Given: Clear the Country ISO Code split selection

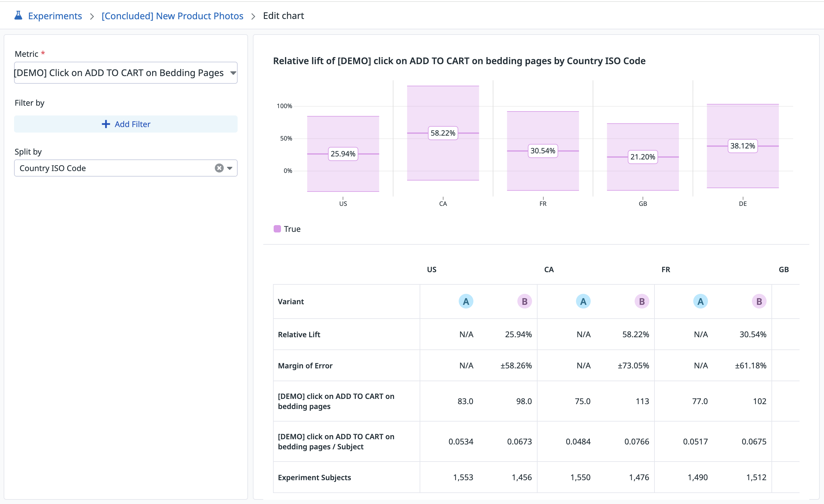Looking at the screenshot, I should tap(219, 168).
